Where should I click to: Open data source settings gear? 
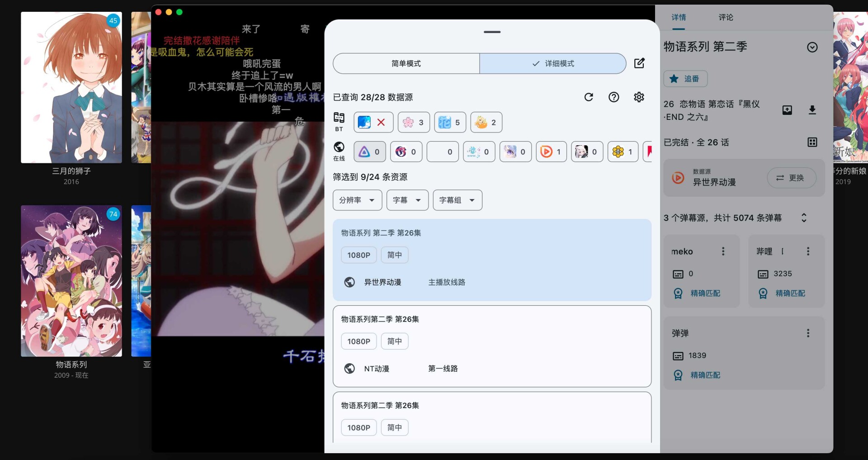point(639,97)
